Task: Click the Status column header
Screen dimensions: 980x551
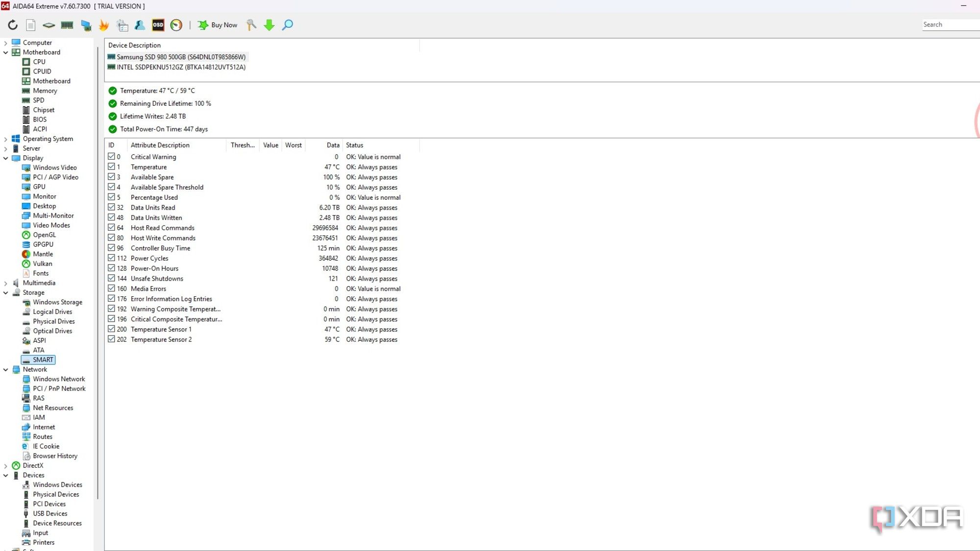Action: coord(381,145)
